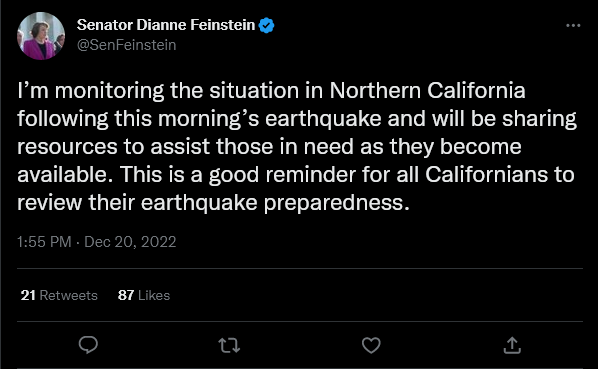Click the 'Retweets' label text

pos(69,295)
